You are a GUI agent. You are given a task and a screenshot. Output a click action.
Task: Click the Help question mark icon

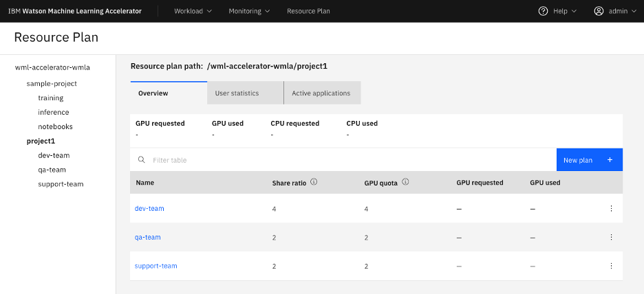(543, 11)
